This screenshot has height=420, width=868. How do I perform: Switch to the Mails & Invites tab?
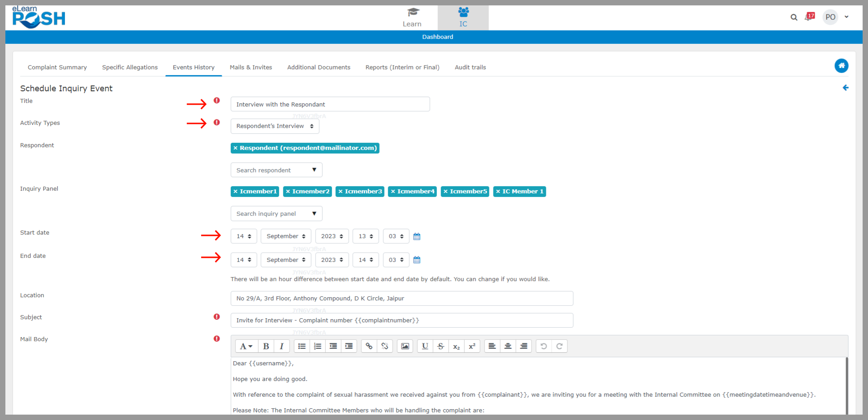click(x=250, y=67)
